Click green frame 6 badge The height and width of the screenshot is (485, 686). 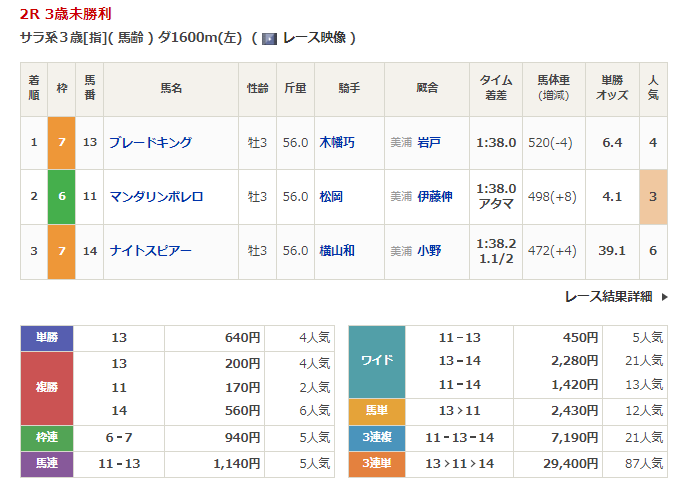[x=61, y=196]
